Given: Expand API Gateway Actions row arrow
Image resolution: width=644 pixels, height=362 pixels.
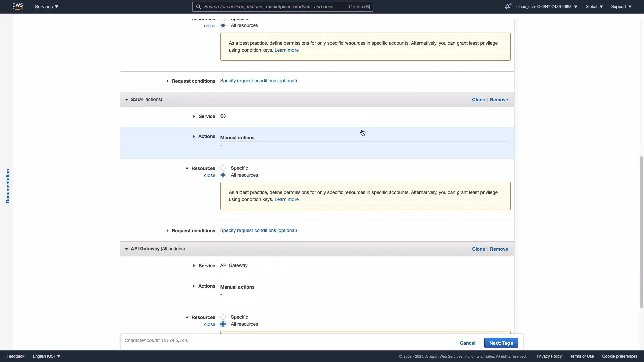Looking at the screenshot, I should (194, 286).
